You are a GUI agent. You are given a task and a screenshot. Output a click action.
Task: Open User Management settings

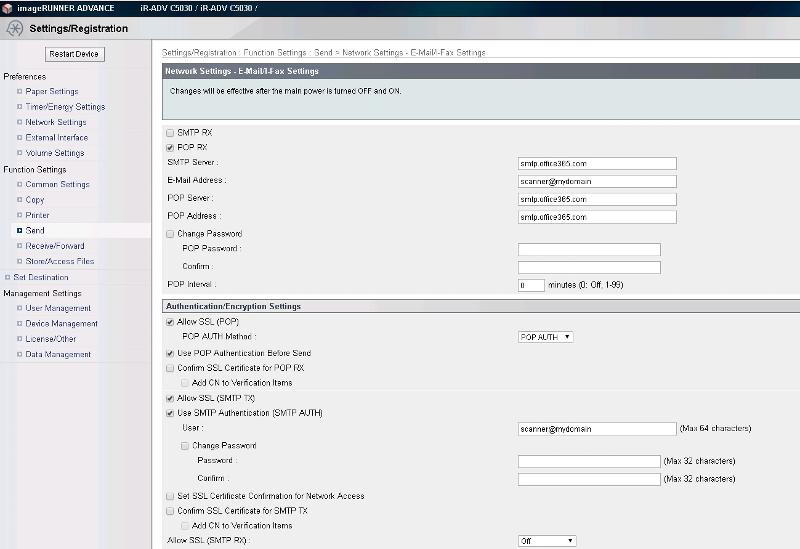(58, 308)
